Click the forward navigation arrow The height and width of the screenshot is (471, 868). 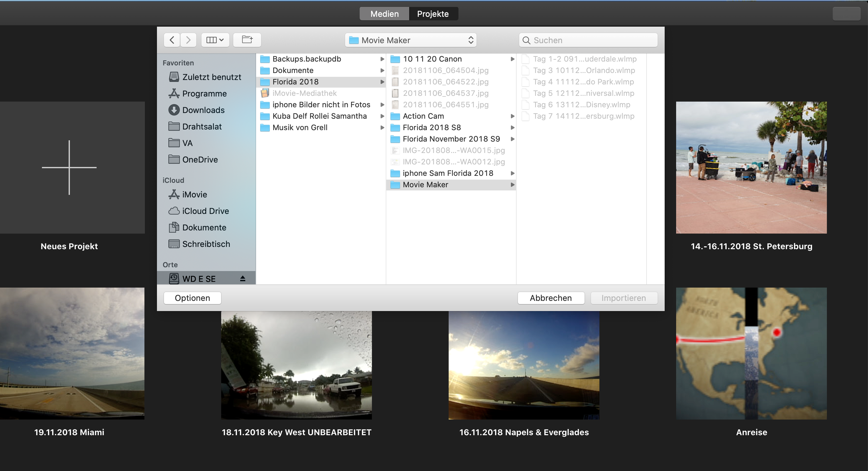(x=188, y=40)
